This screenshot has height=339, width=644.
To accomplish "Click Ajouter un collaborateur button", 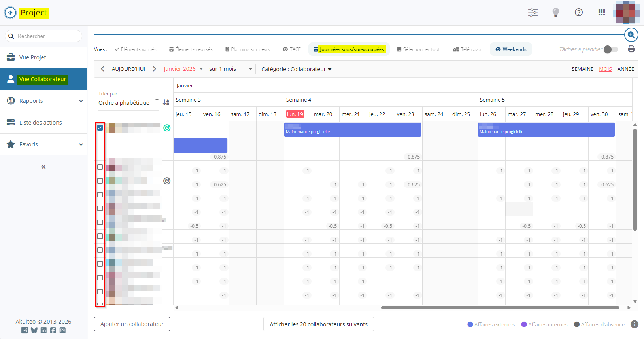I will [132, 324].
